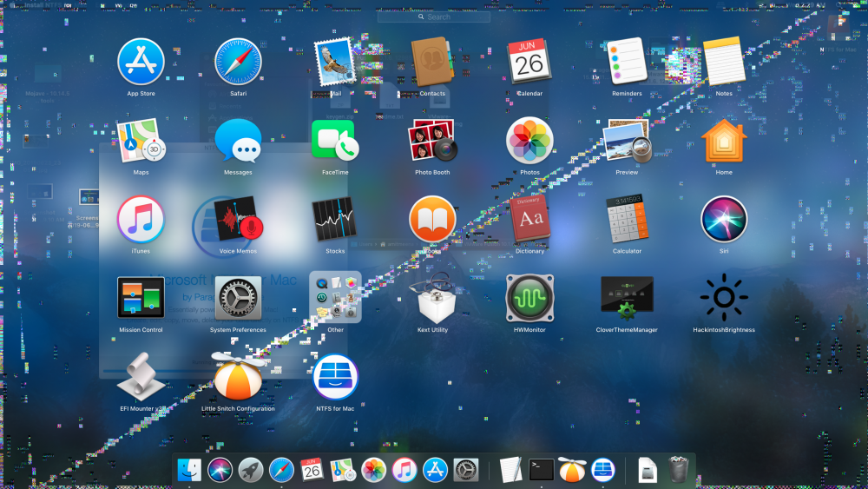
Task: Open Maps from the Launchpad grid
Action: [141, 140]
